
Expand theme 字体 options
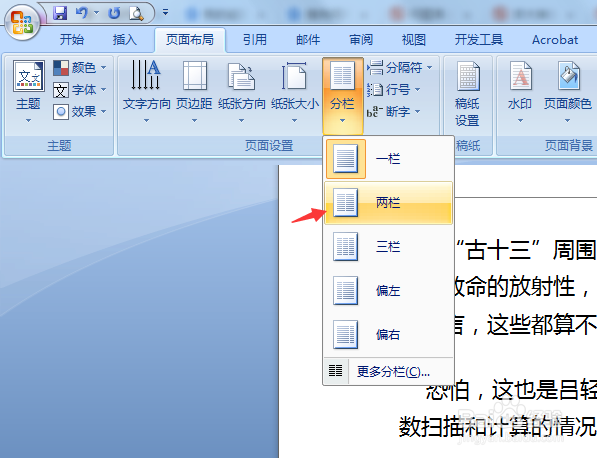80,90
